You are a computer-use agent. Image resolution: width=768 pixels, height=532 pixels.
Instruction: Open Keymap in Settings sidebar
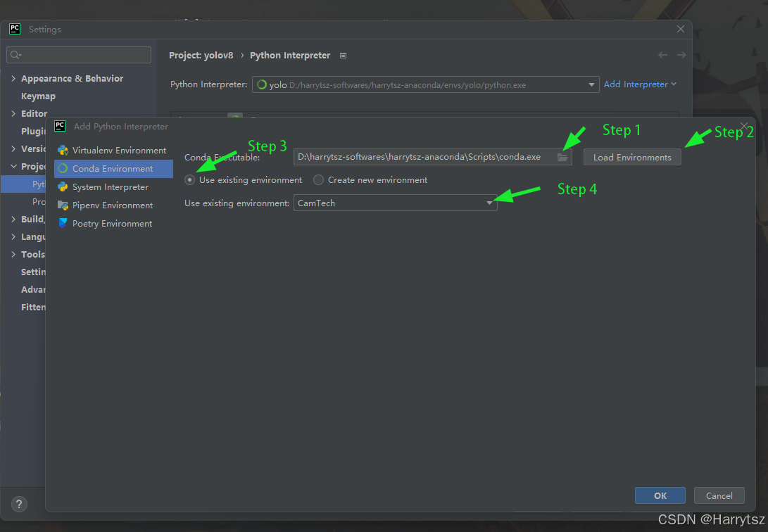(38, 96)
